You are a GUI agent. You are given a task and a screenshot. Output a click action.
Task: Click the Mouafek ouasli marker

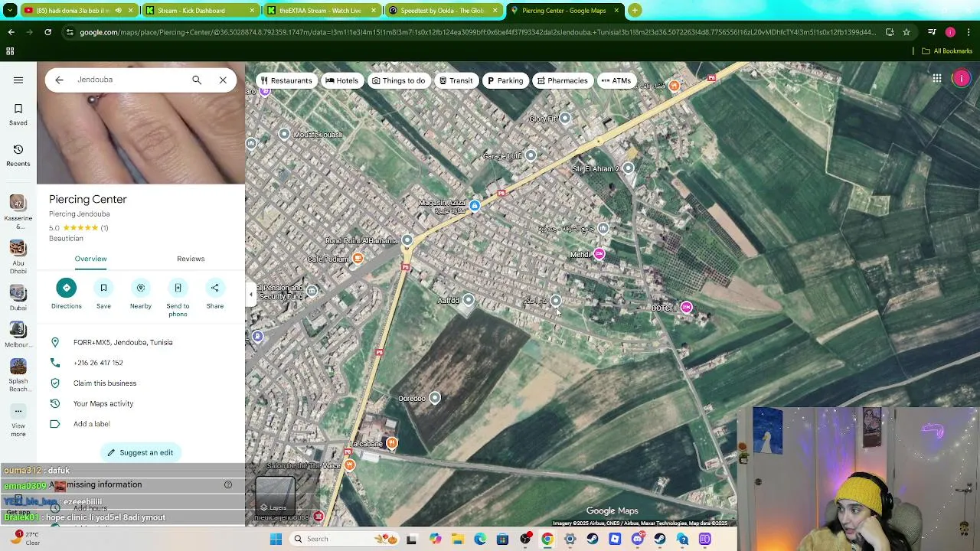[284, 134]
